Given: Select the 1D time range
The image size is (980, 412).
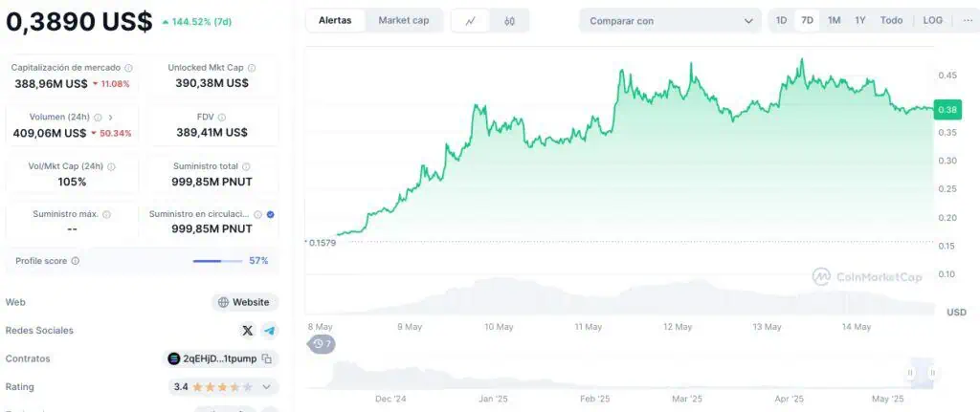Looking at the screenshot, I should pyautogui.click(x=781, y=20).
